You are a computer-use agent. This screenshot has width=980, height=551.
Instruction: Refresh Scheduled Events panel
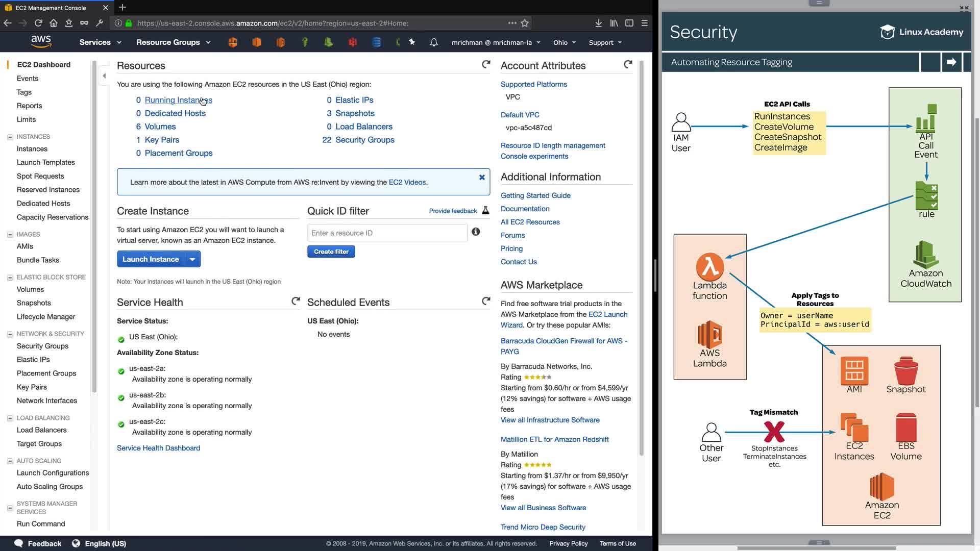486,301
